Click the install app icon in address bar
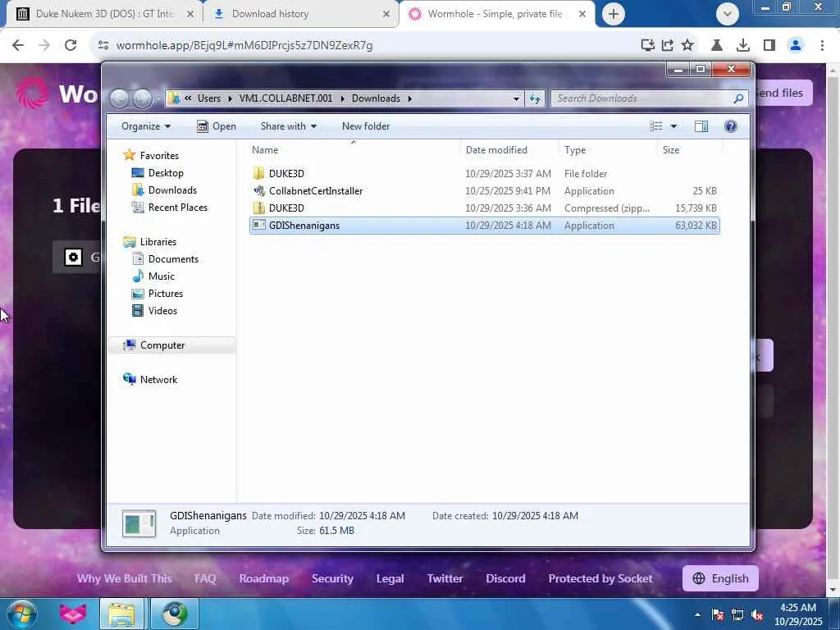 tap(648, 46)
